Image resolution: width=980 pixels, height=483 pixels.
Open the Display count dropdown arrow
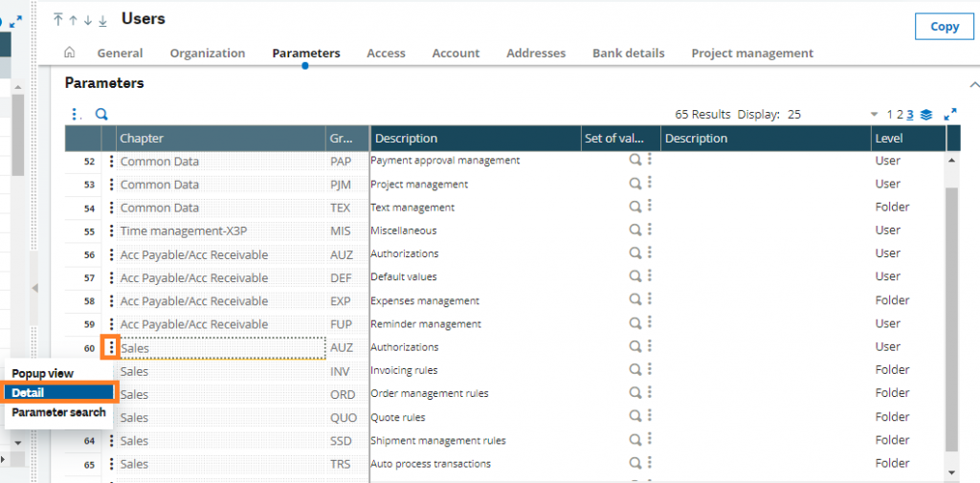tap(874, 115)
